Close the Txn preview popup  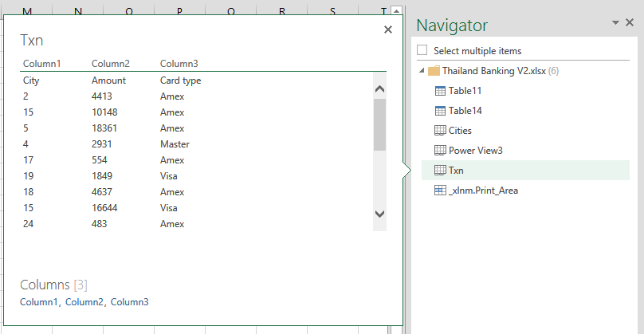tap(388, 29)
